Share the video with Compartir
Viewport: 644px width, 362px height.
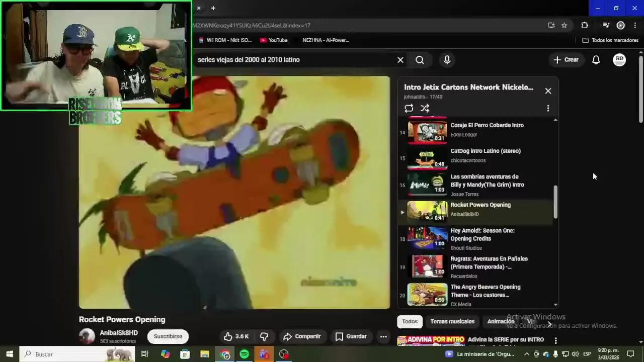click(x=302, y=336)
